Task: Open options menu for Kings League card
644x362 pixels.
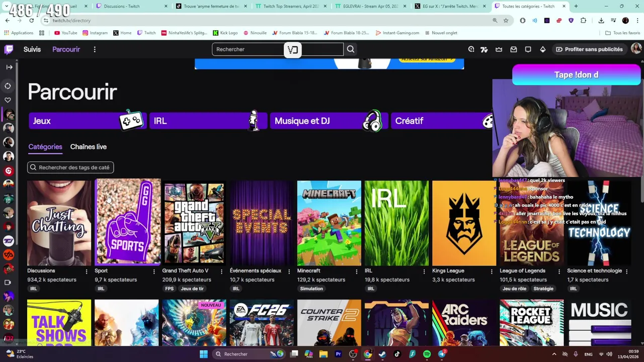Action: (492, 271)
